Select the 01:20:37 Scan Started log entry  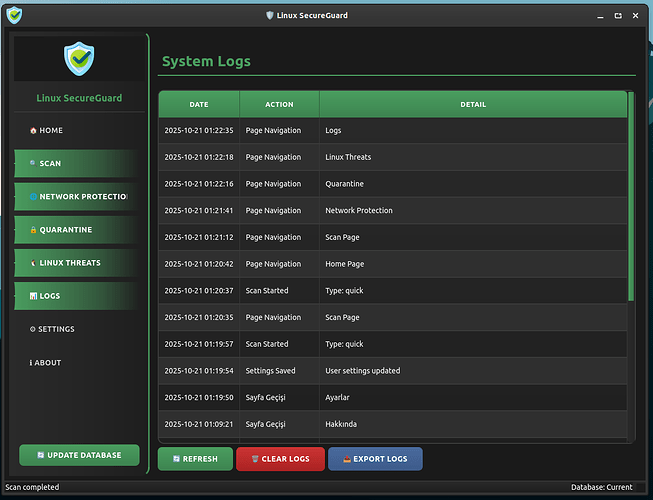tap(392, 291)
